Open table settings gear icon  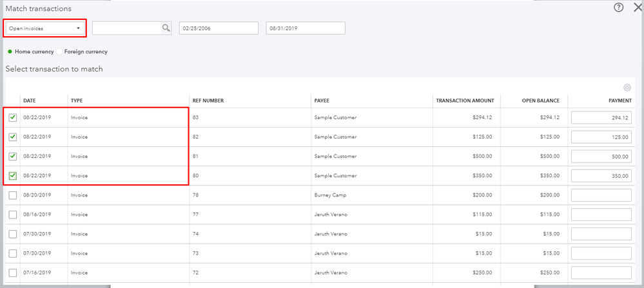click(x=627, y=88)
